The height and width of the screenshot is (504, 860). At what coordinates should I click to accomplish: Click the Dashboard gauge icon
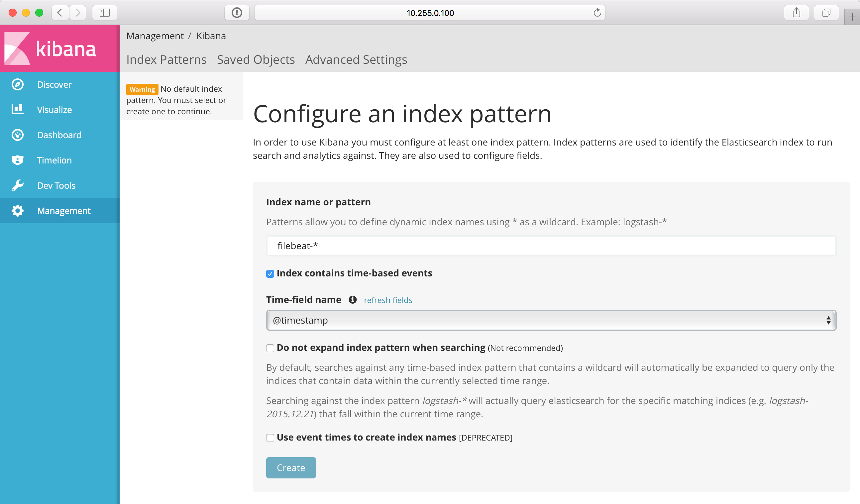point(17,135)
